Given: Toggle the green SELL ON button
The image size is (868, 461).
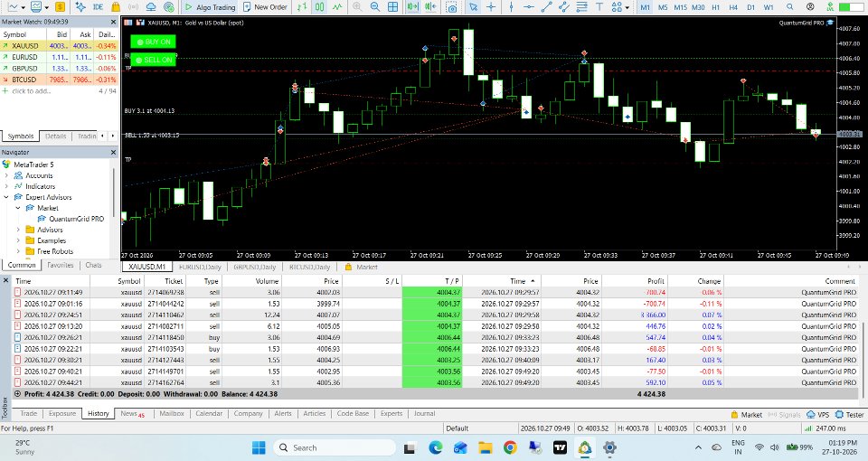Looking at the screenshot, I should click(154, 60).
